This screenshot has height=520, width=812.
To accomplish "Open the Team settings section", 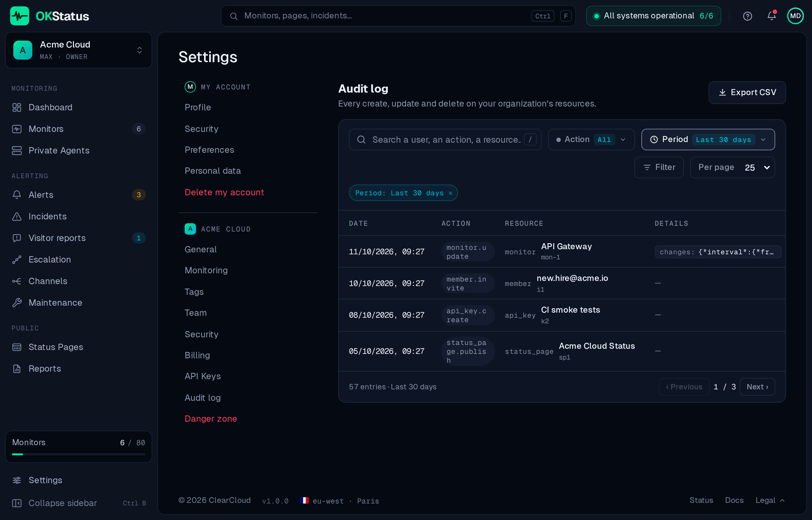I will point(196,313).
